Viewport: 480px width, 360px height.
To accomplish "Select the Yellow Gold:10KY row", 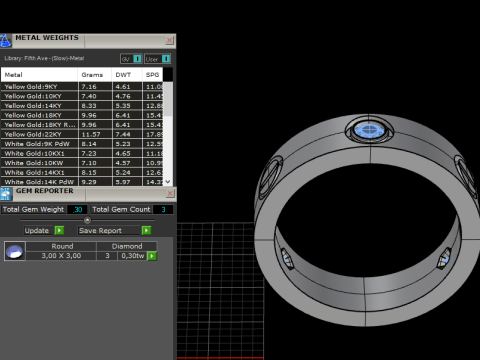I will pos(82,96).
